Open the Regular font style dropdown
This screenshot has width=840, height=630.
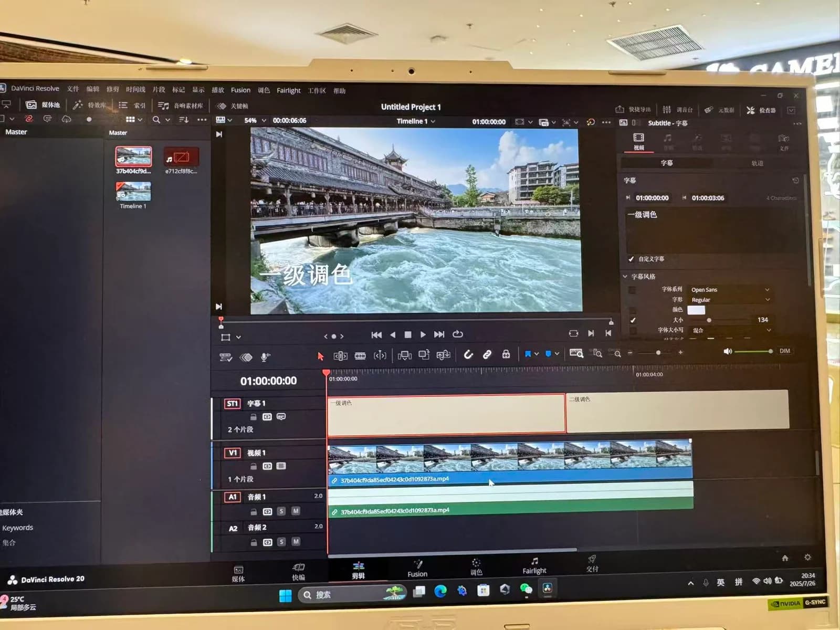click(730, 300)
